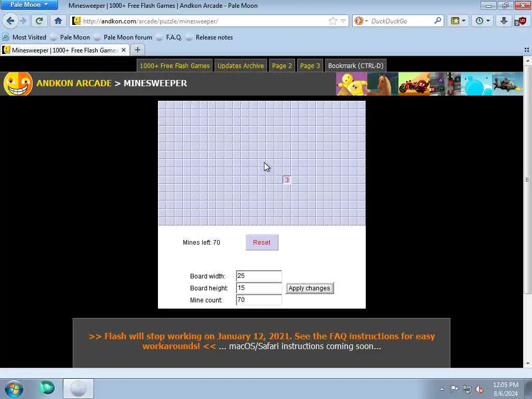Open the crash test dummy game thumbnail
The height and width of the screenshot is (399, 532).
(352, 84)
